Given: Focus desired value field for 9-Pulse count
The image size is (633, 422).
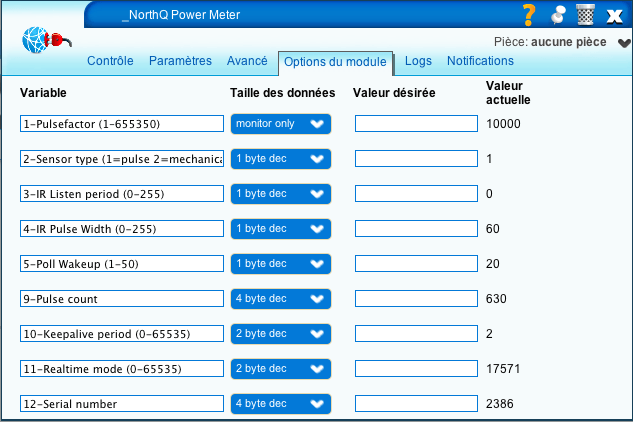Looking at the screenshot, I should pyautogui.click(x=416, y=299).
